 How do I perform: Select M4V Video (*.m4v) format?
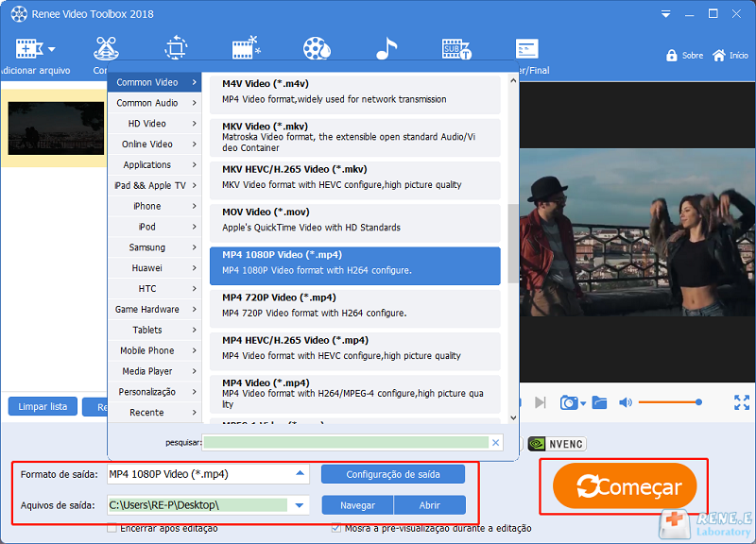355,94
